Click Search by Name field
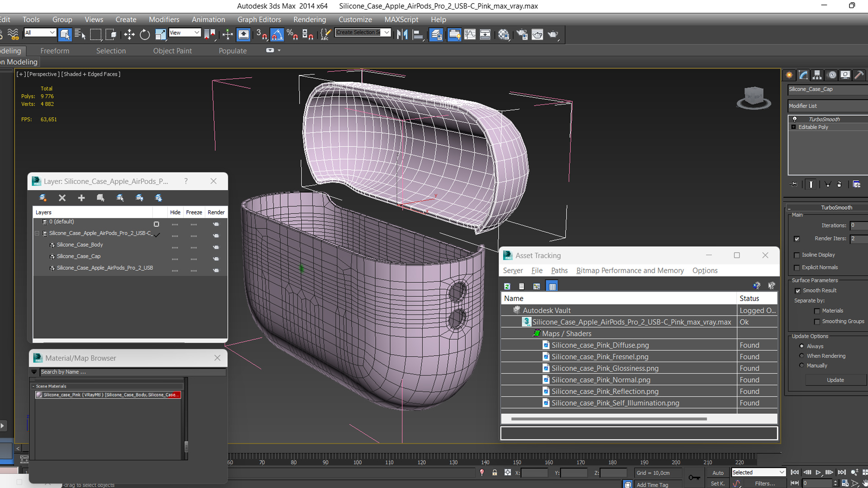868x488 pixels. point(132,372)
